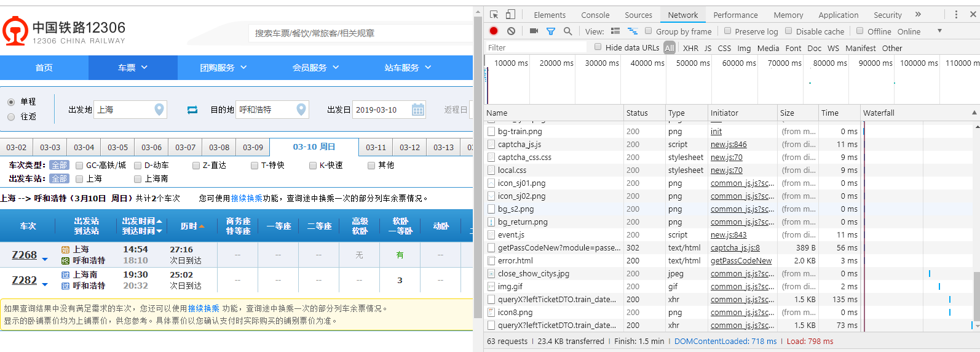Sort requests by the Waterfall column
Viewport: 980px width, 352px height.
coord(919,113)
